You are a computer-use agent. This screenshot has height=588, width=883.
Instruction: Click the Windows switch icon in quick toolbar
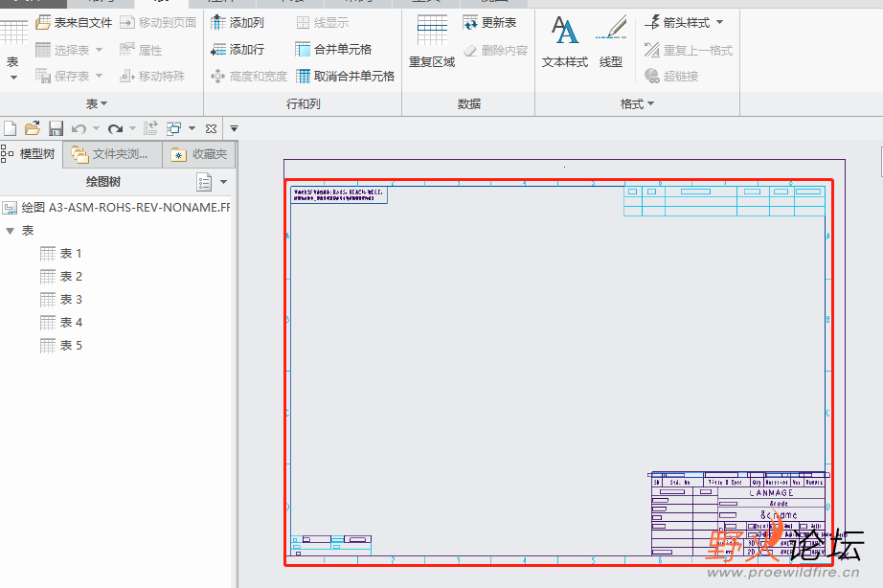click(x=174, y=129)
